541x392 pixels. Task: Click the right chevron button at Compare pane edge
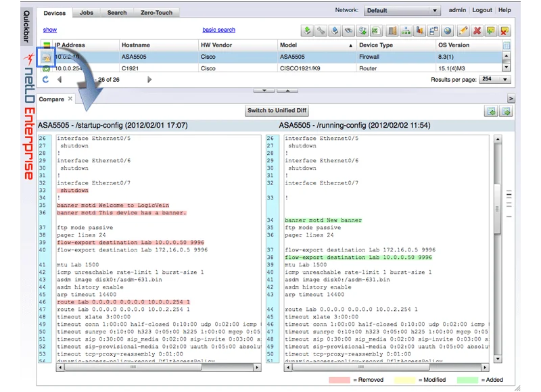pos(511,99)
